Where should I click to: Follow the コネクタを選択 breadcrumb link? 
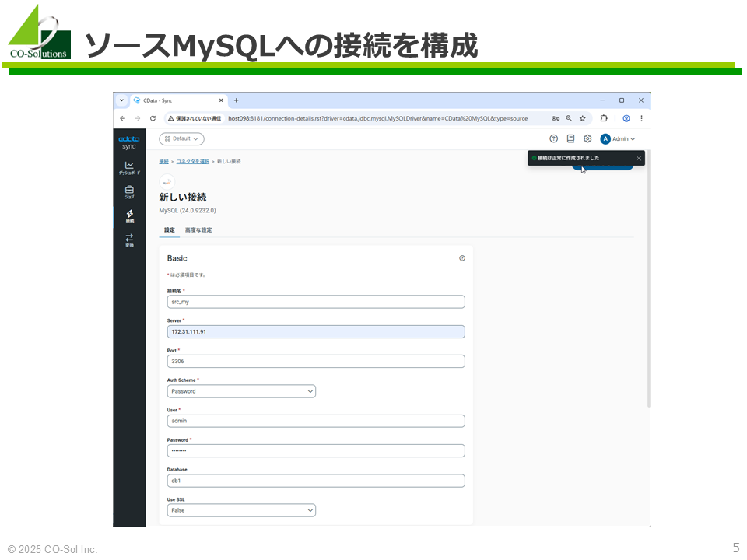pos(193,162)
